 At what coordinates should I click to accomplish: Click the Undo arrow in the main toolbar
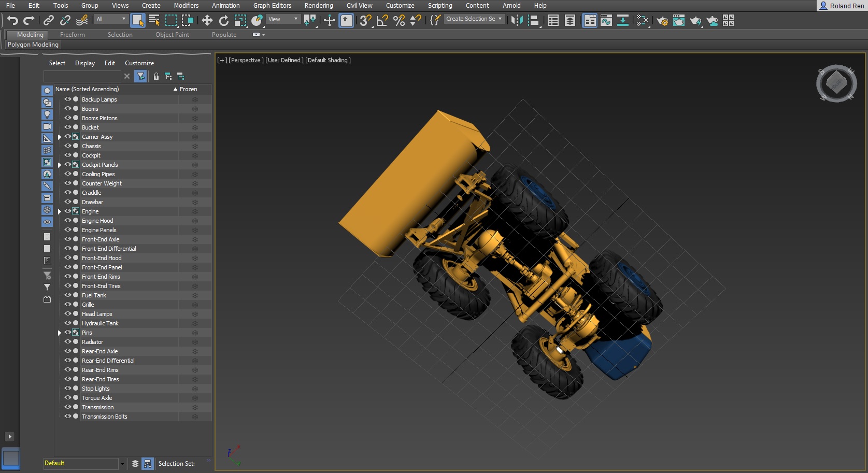point(12,20)
